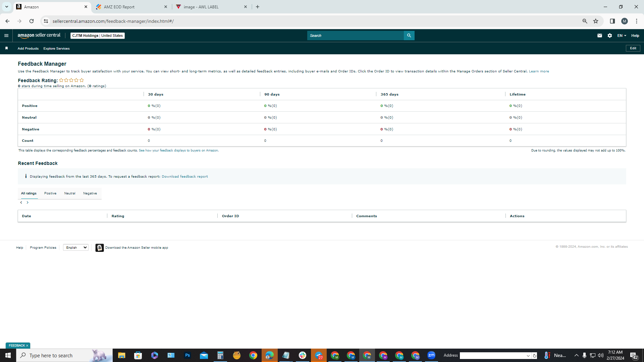The width and height of the screenshot is (644, 362).
Task: Select the Neutral feedback tab
Action: [70, 193]
